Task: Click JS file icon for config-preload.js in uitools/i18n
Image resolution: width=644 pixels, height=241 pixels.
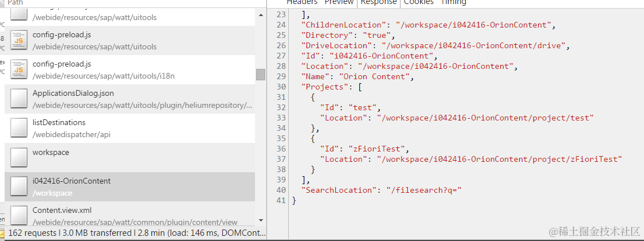Action: click(18, 70)
